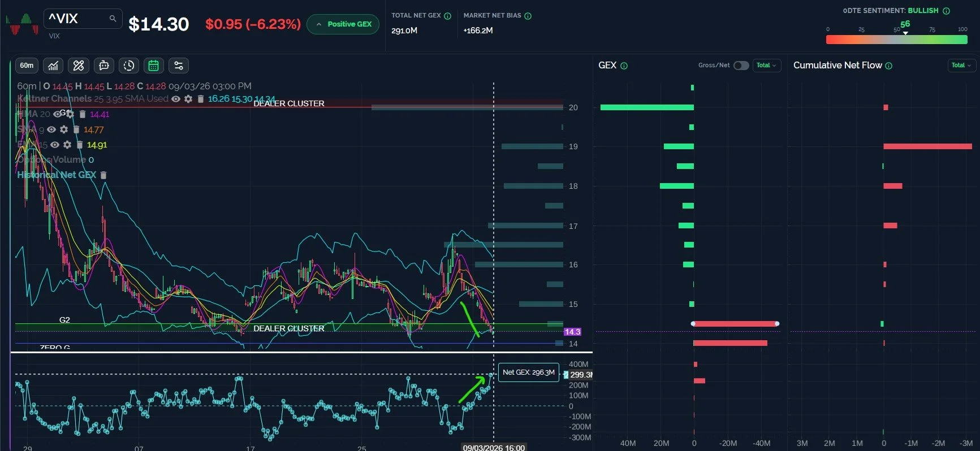Screen dimensions: 980x451
Task: Click the Net GEX 296.3M tooltip
Action: [529, 372]
